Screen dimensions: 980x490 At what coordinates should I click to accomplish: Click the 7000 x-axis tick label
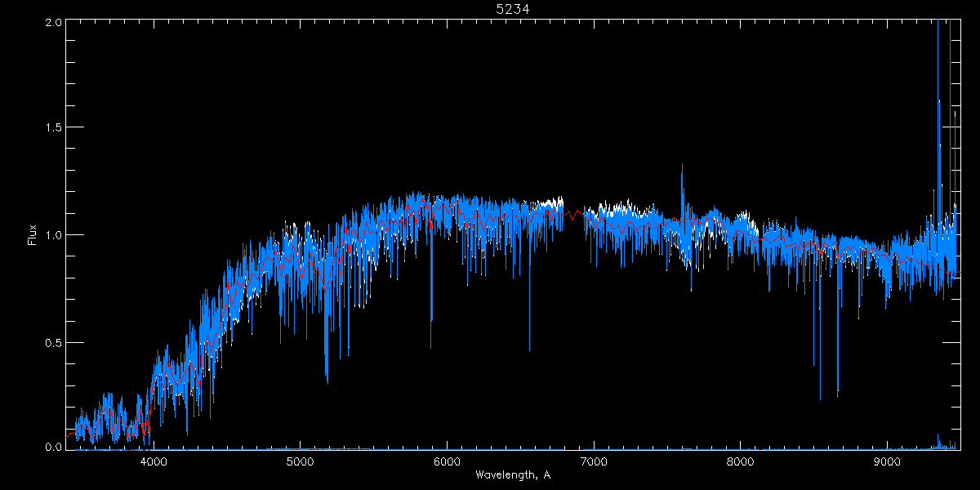(594, 461)
